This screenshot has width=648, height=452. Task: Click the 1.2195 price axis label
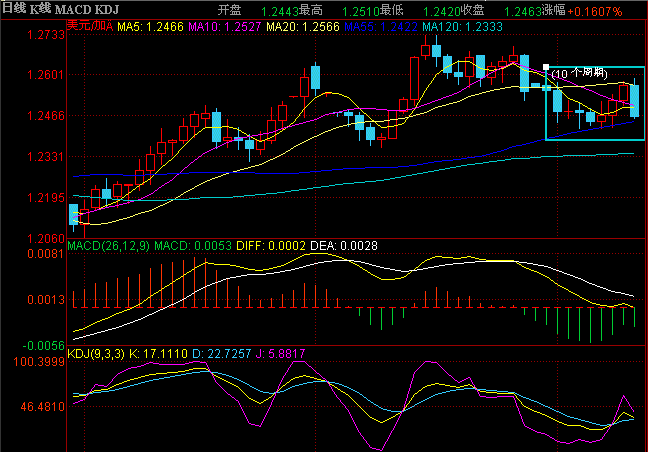[x=46, y=198]
